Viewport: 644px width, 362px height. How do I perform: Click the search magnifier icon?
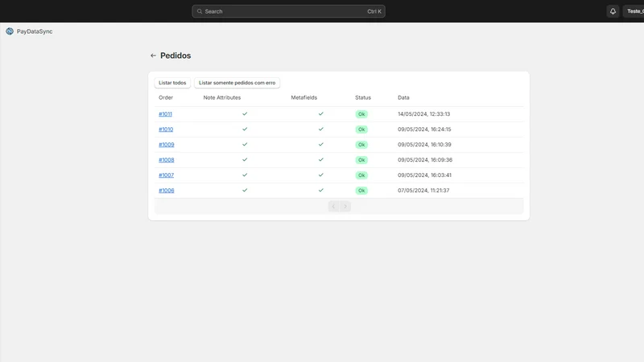[200, 11]
